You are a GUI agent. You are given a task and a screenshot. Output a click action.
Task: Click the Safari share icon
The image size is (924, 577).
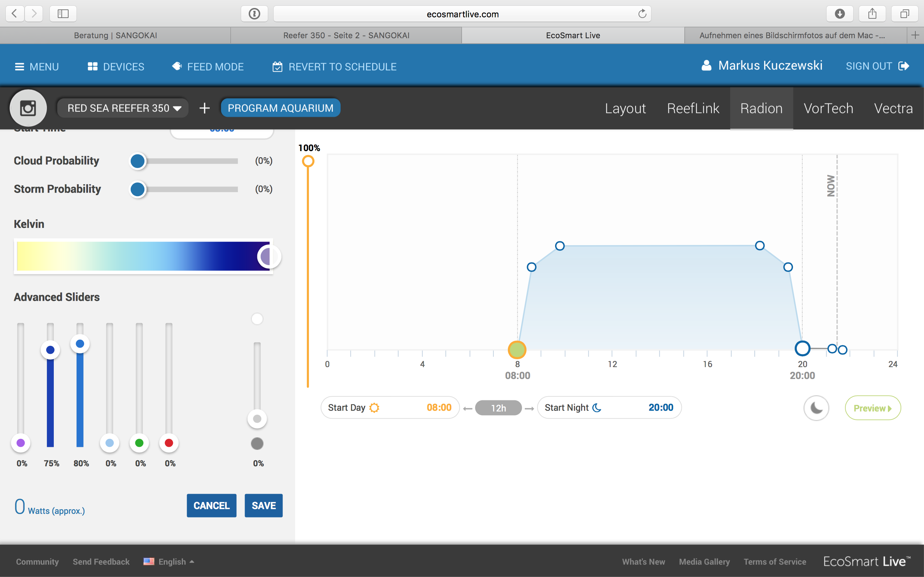pos(872,14)
